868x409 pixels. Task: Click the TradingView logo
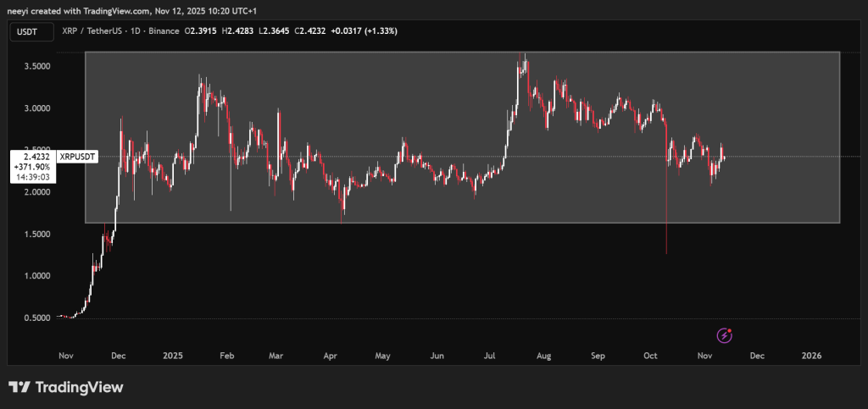(x=66, y=387)
